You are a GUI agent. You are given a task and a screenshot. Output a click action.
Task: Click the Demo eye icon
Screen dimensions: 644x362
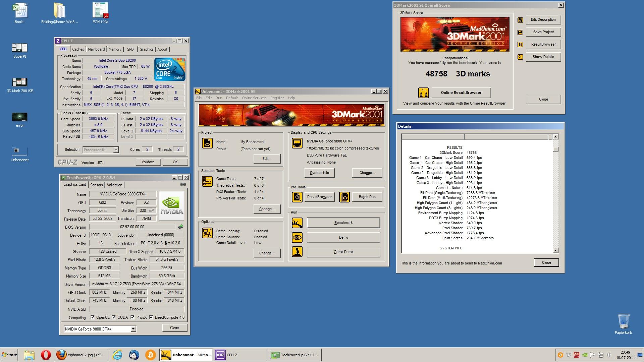pos(297,238)
